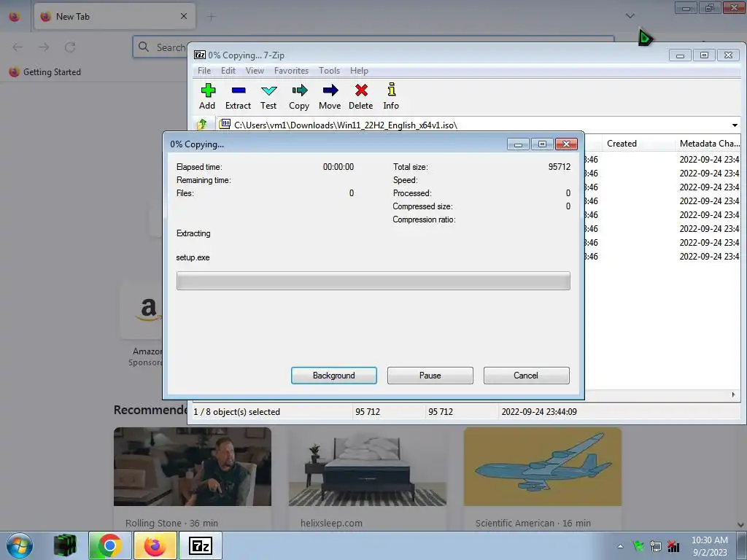Open the helixsleep.com bed thumbnail
This screenshot has width=747, height=560.
(x=368, y=467)
